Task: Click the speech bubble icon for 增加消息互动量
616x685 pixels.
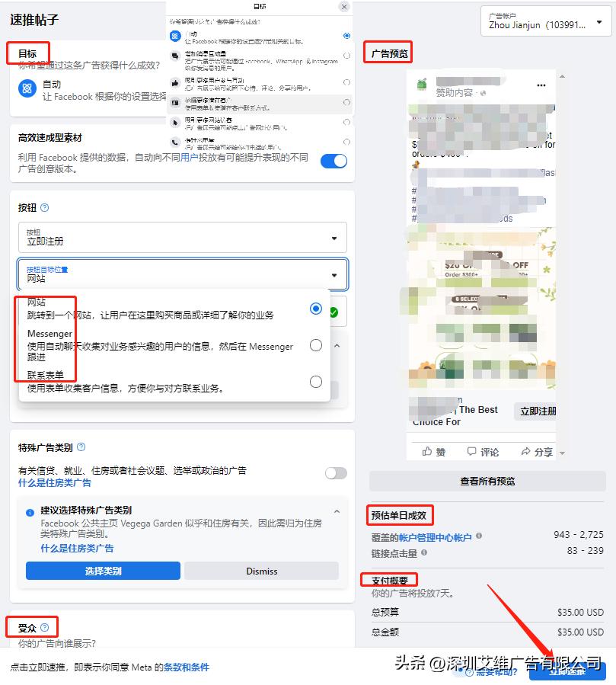Action: point(176,55)
